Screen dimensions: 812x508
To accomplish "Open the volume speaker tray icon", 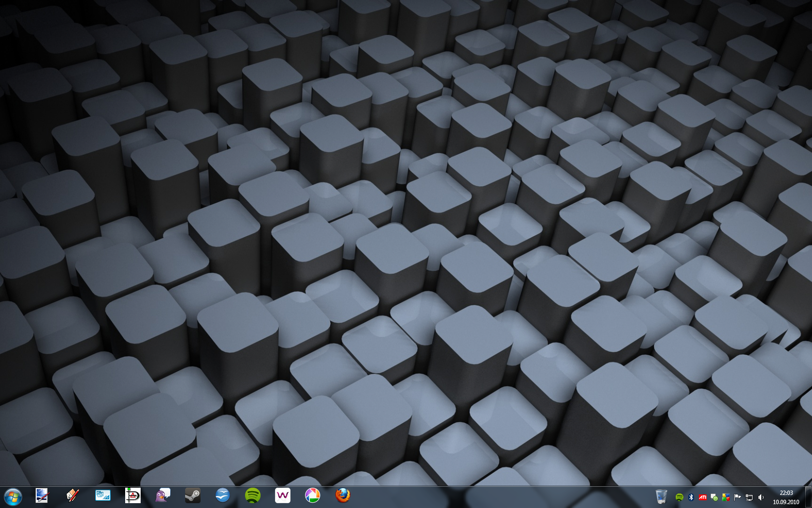I will [761, 497].
